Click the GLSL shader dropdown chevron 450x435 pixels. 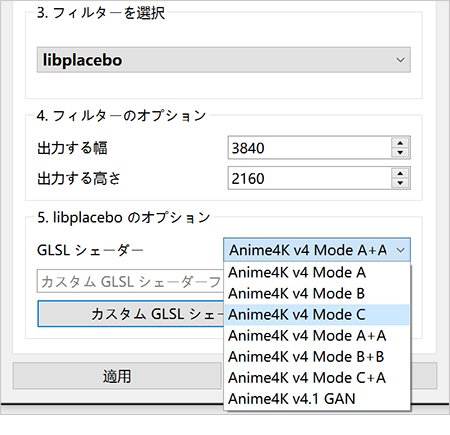click(x=401, y=250)
